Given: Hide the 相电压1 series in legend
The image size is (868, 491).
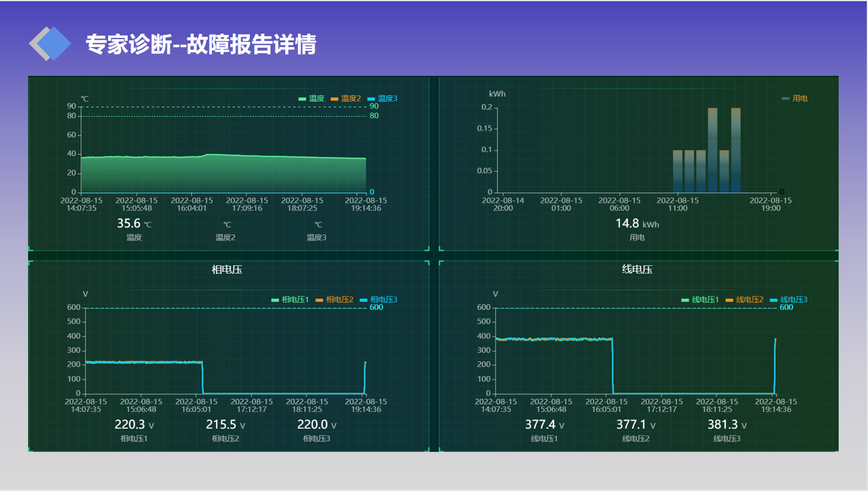Looking at the screenshot, I should pos(290,300).
